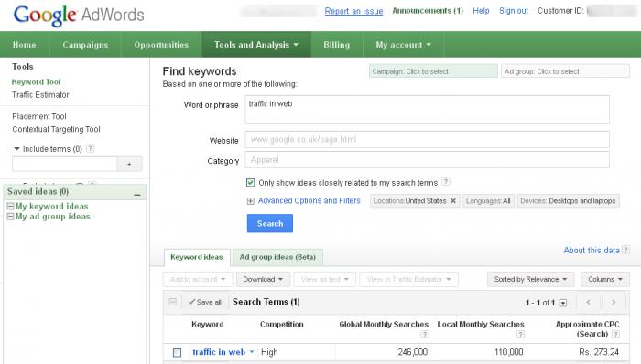The height and width of the screenshot is (364, 641).
Task: Open About this data link
Action: tap(592, 251)
